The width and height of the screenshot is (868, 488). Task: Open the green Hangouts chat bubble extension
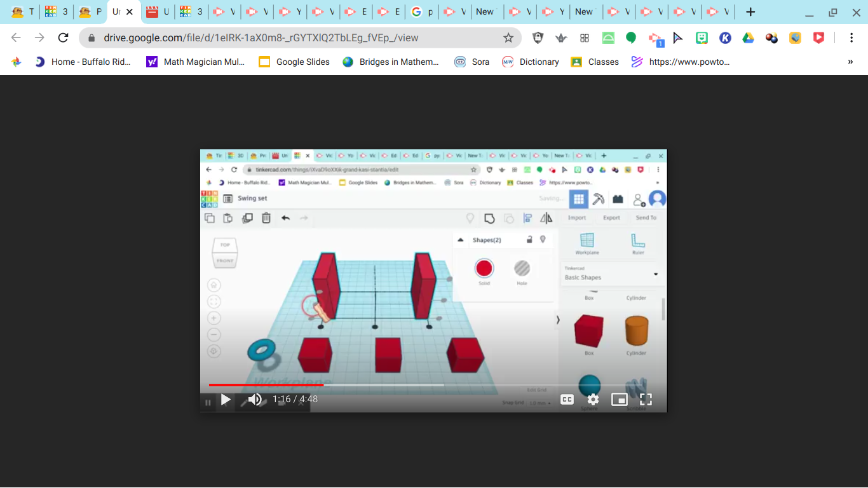(631, 37)
